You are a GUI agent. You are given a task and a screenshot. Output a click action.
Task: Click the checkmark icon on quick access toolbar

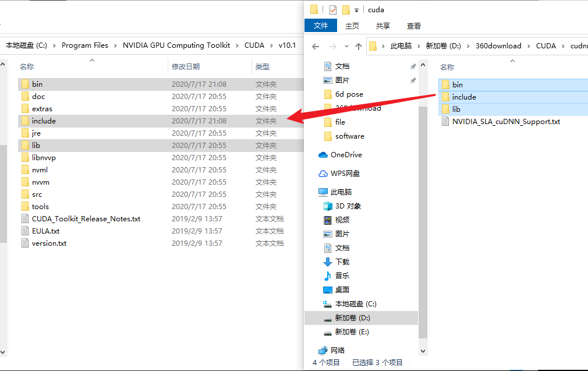(x=332, y=9)
